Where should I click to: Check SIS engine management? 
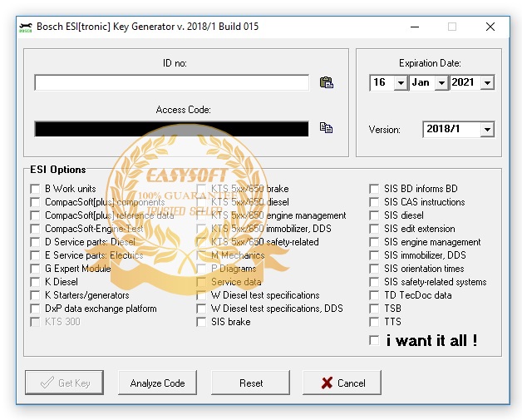374,242
